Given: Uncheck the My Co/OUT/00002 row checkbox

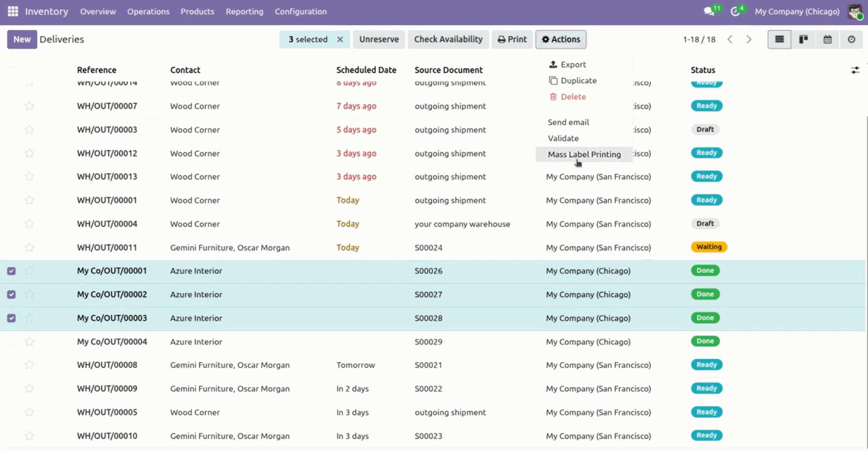Looking at the screenshot, I should point(11,295).
